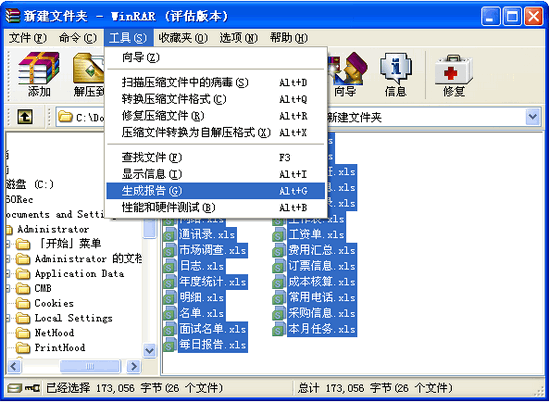Select the 本月任务.xls file icon
This screenshot has height=403, width=549.
[x=279, y=329]
